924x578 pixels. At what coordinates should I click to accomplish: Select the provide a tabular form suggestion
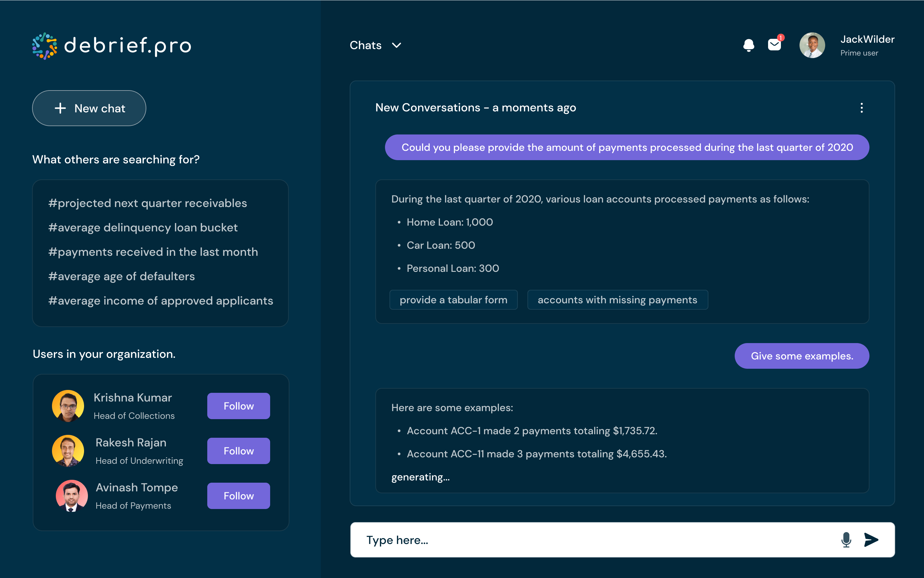pos(453,300)
